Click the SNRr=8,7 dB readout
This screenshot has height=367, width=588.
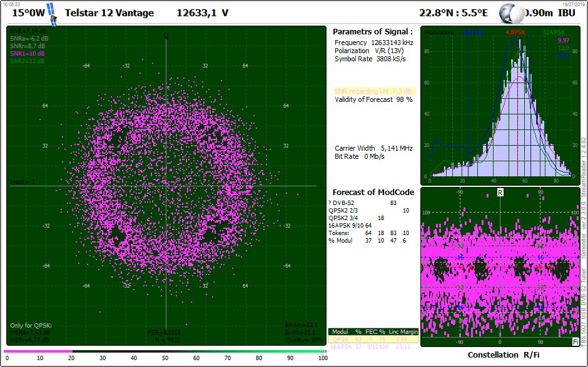click(x=28, y=46)
